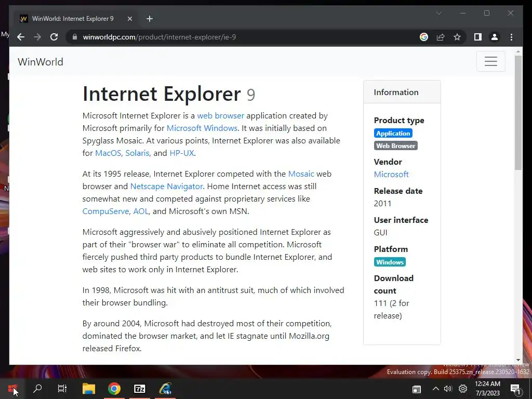Image resolution: width=532 pixels, height=399 pixels.
Task: Click the Web Browser product type badge
Action: point(395,146)
